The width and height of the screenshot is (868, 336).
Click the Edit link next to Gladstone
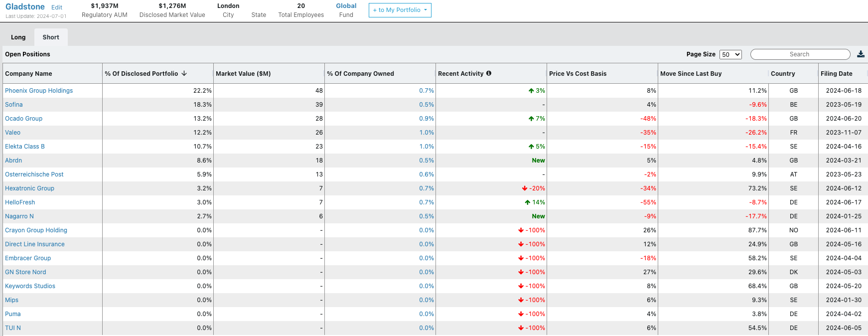(x=57, y=7)
